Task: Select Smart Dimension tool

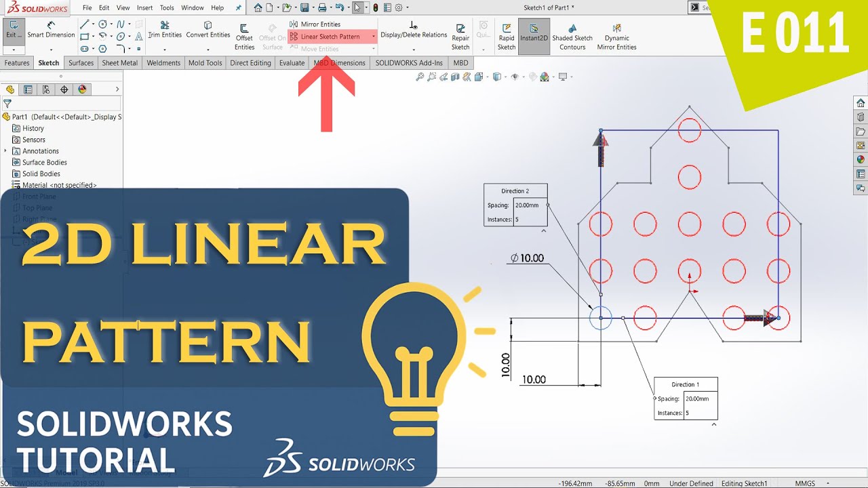Action: click(x=51, y=30)
